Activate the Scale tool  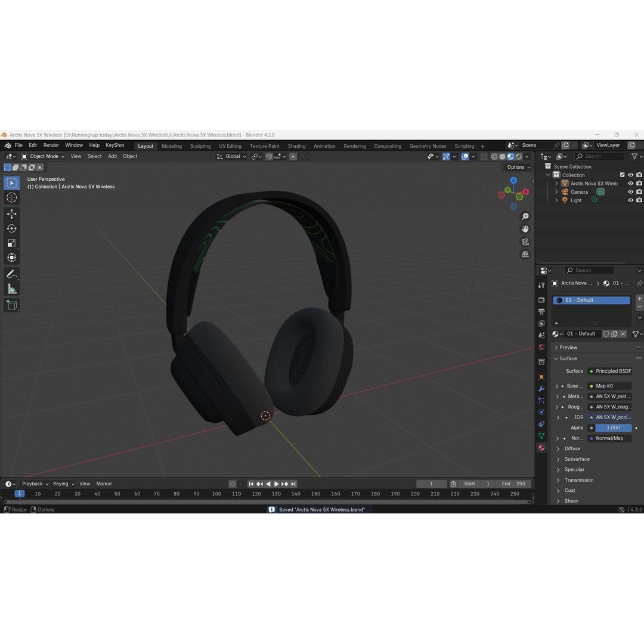[11, 243]
